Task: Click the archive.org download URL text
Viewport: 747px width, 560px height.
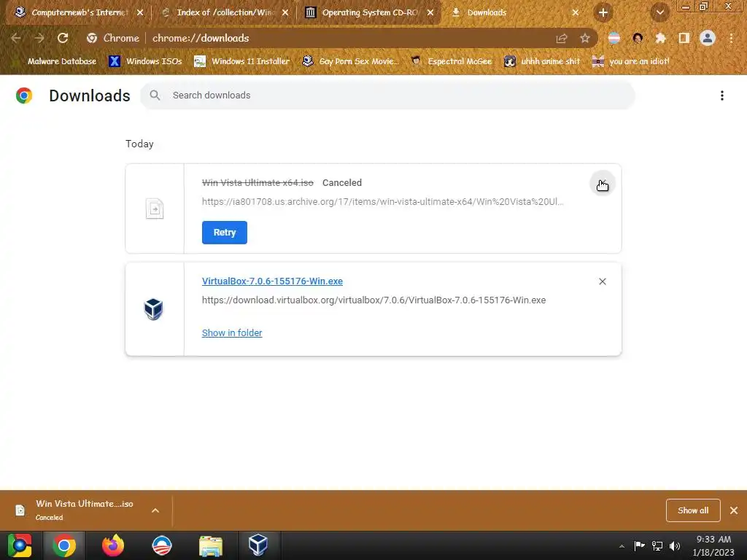Action: (382, 201)
